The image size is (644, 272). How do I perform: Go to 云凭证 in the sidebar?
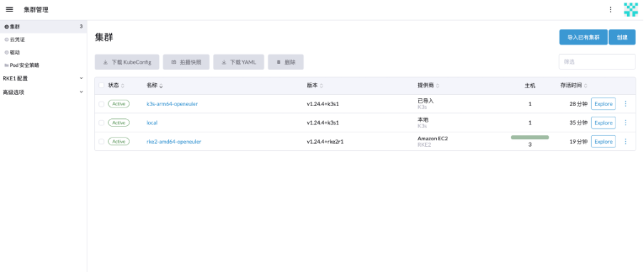[x=43, y=39]
